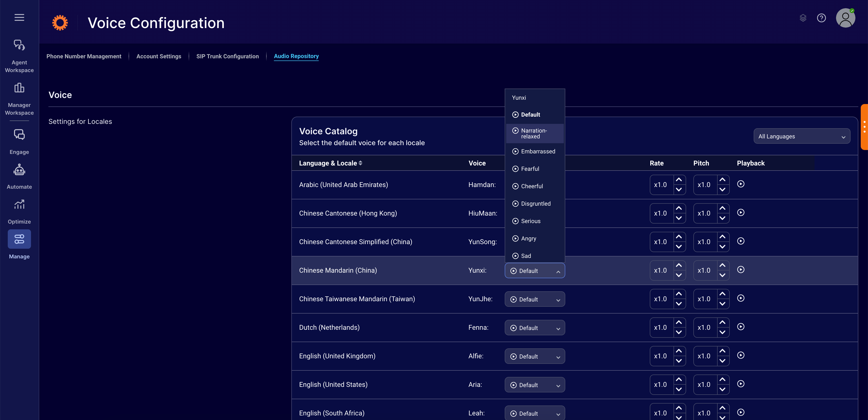Open the user profile avatar
The width and height of the screenshot is (868, 420).
(x=845, y=18)
